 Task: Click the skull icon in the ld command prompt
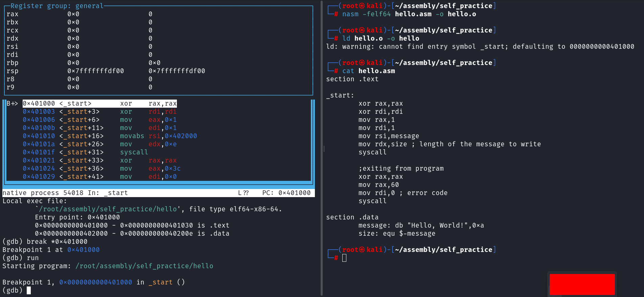[362, 30]
